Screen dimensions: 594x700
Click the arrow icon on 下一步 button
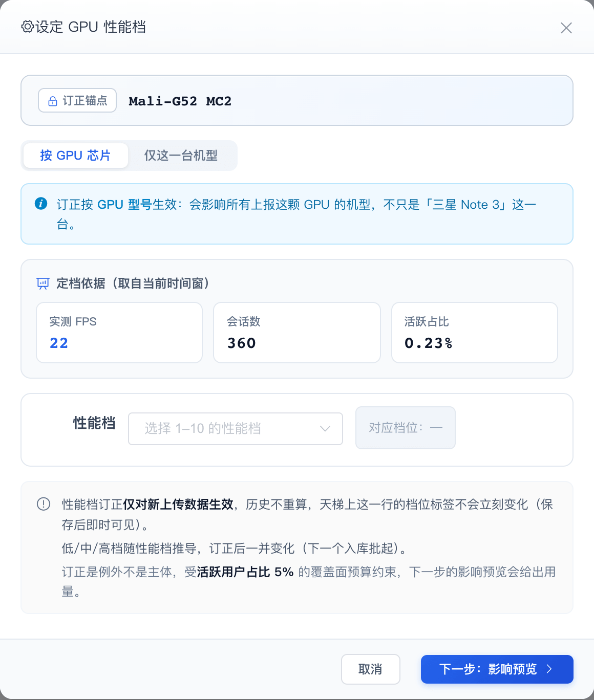(x=549, y=669)
